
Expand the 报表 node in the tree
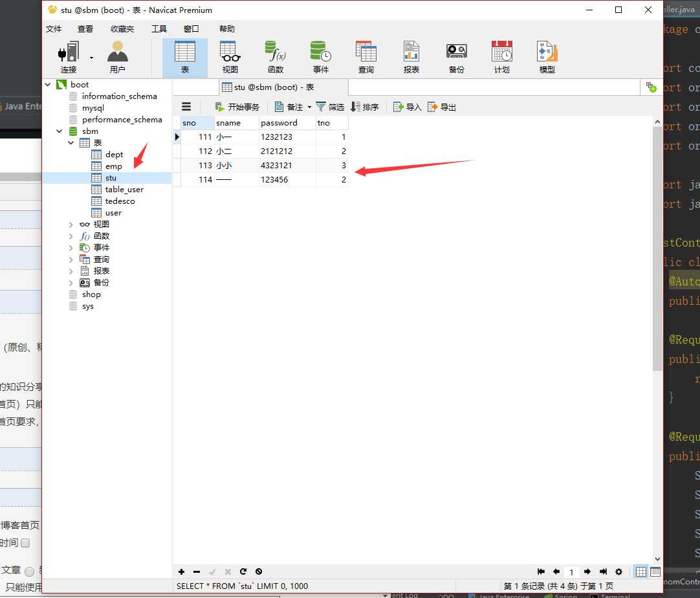(71, 271)
